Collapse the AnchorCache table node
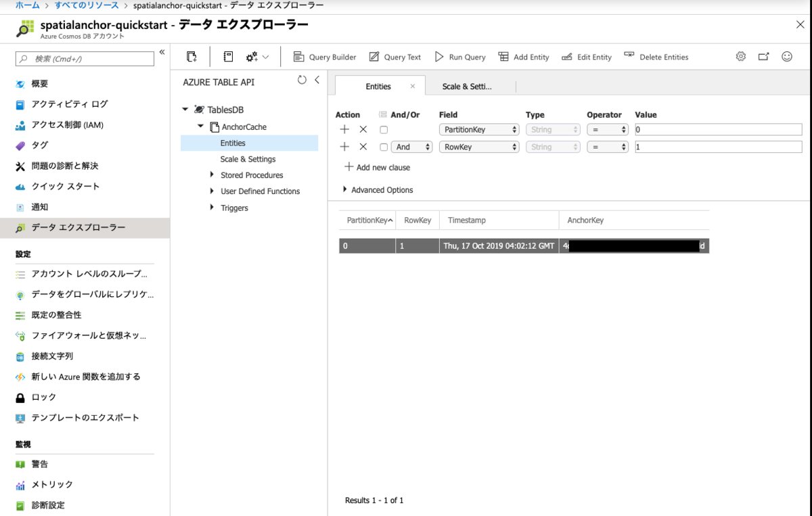Screen dimensions: 812x516 coord(201,126)
